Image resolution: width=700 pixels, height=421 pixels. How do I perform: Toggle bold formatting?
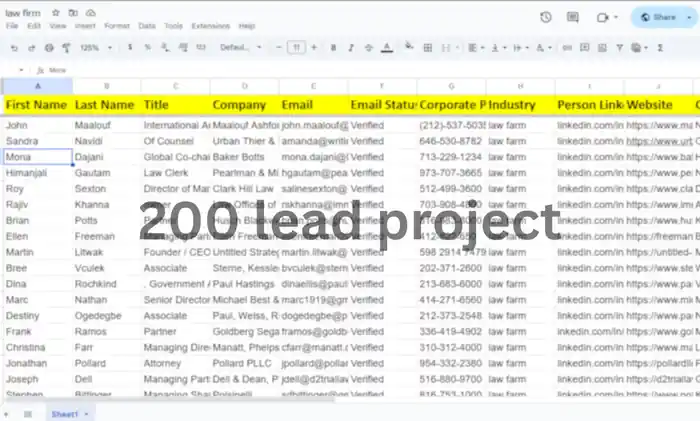point(333,48)
